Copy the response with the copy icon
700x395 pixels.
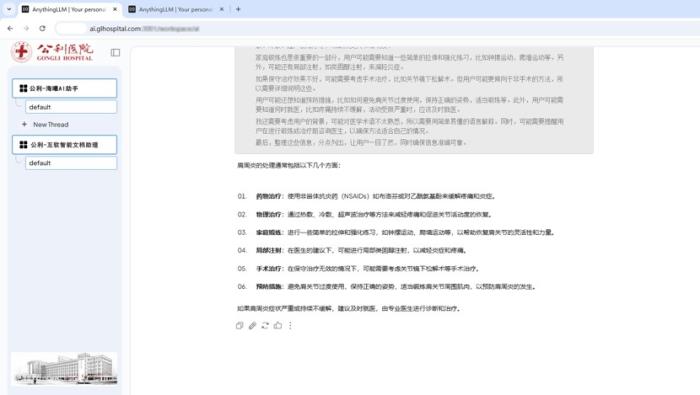click(239, 325)
